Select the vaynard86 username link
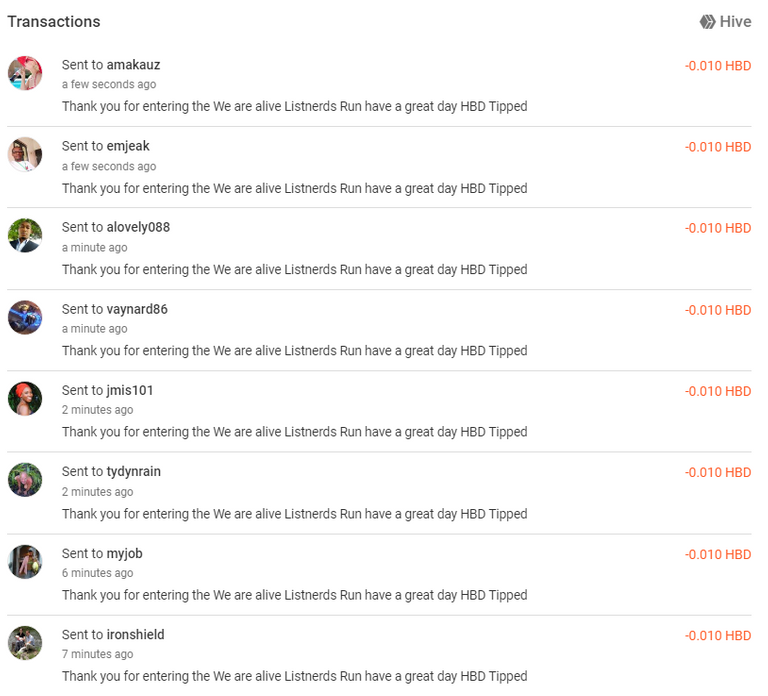Image resolution: width=768 pixels, height=696 pixels. pos(137,309)
